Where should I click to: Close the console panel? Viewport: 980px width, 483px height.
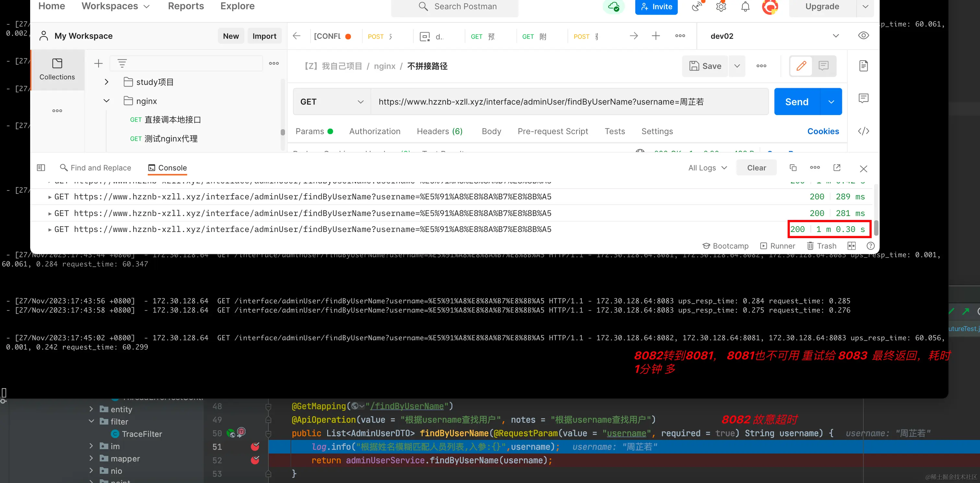pyautogui.click(x=864, y=168)
